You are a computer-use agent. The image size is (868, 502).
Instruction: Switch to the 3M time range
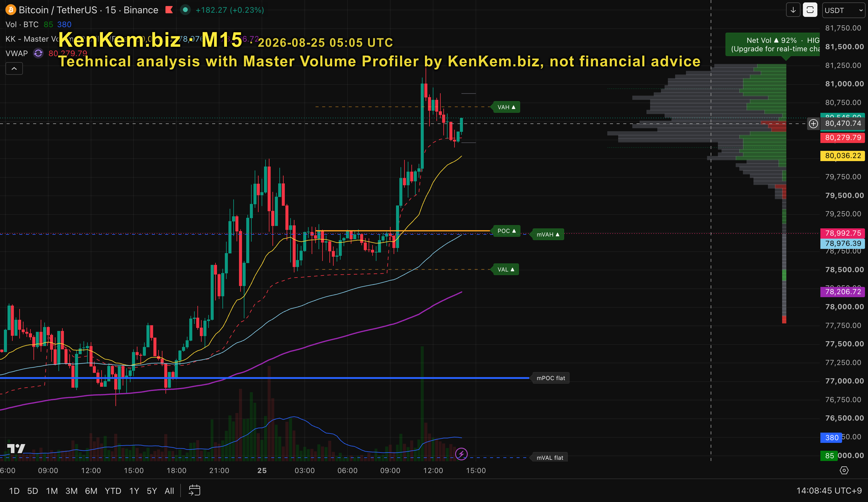72,491
